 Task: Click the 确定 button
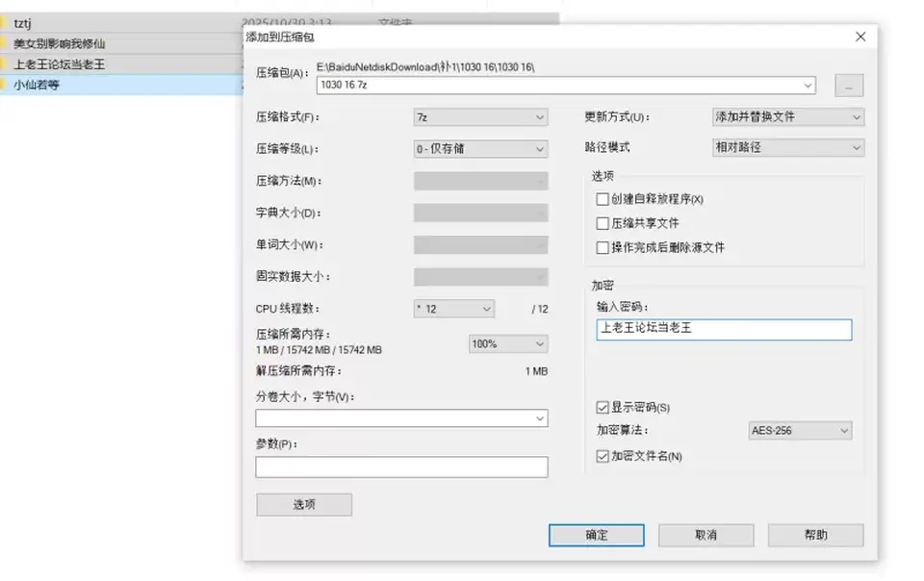[597, 535]
